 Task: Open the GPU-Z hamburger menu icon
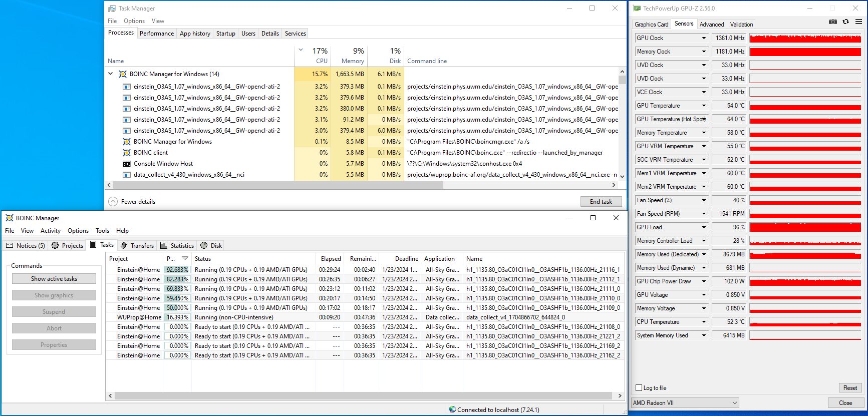point(858,22)
